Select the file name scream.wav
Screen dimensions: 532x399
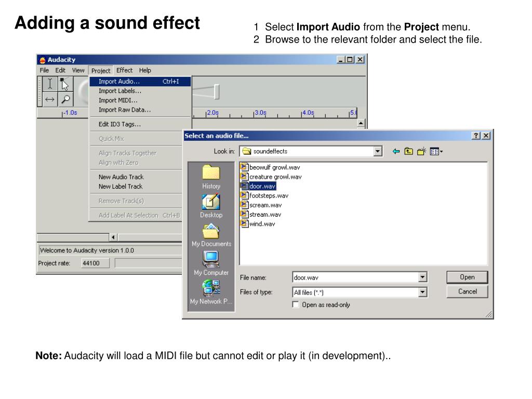coord(265,205)
